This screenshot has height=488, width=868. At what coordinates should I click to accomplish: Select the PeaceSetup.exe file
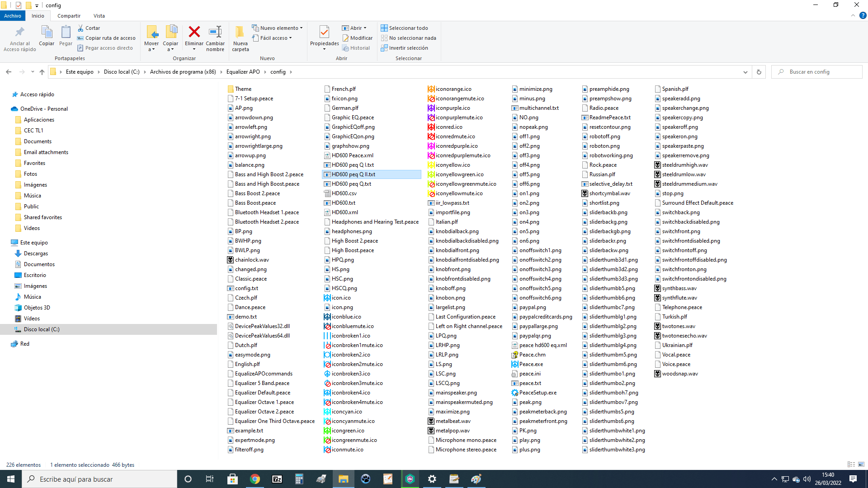[x=534, y=393]
